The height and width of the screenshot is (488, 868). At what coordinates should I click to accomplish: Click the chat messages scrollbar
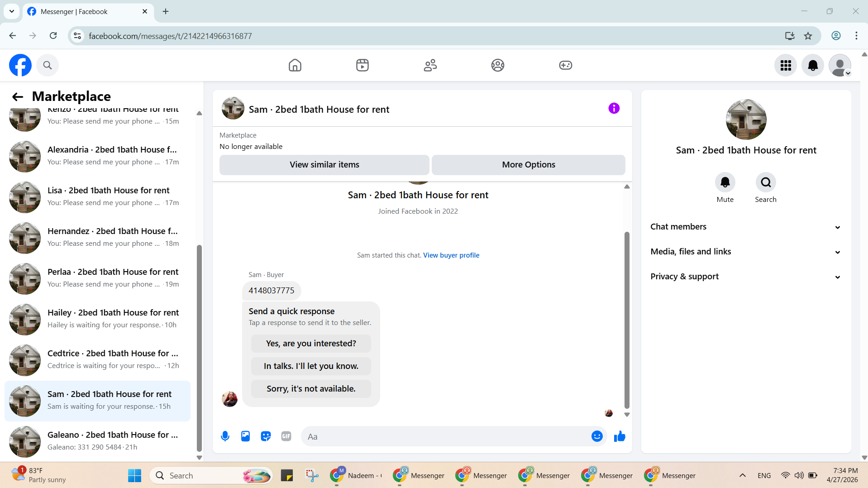(x=627, y=320)
